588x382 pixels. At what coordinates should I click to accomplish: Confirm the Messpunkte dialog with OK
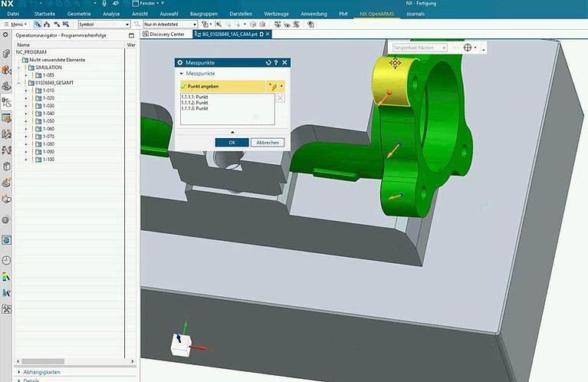click(x=232, y=143)
